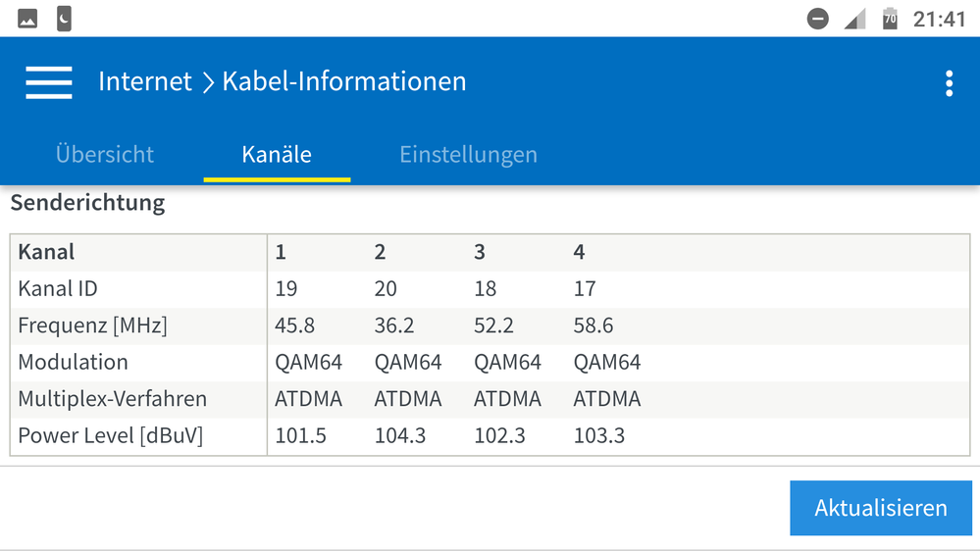Tap the battery status icon
The width and height of the screenshot is (980, 551).
pyautogui.click(x=890, y=19)
